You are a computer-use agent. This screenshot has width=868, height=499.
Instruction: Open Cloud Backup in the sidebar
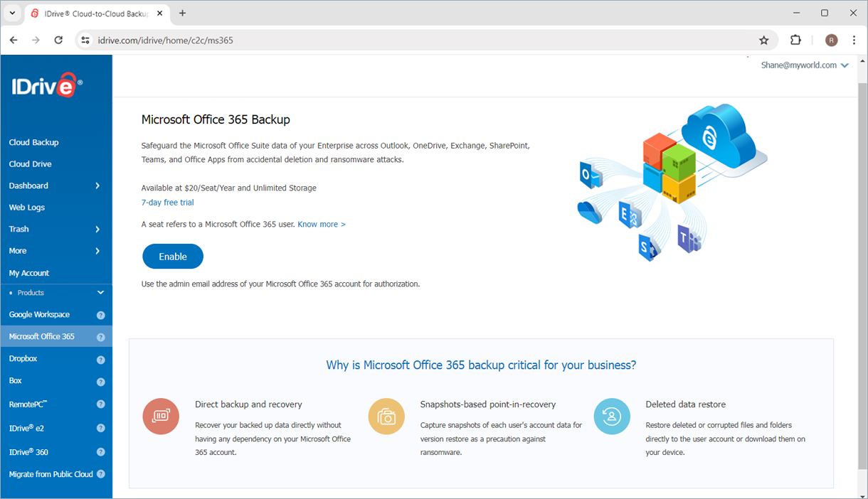point(34,143)
